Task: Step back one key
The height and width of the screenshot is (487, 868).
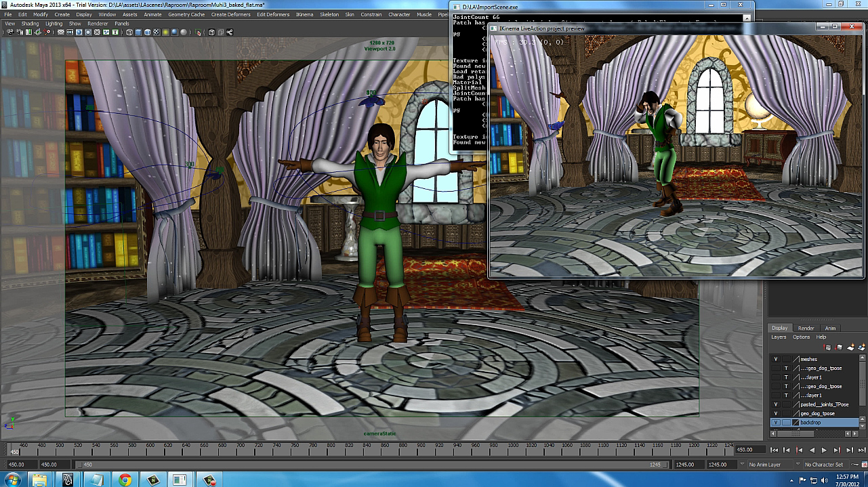Action: click(800, 450)
